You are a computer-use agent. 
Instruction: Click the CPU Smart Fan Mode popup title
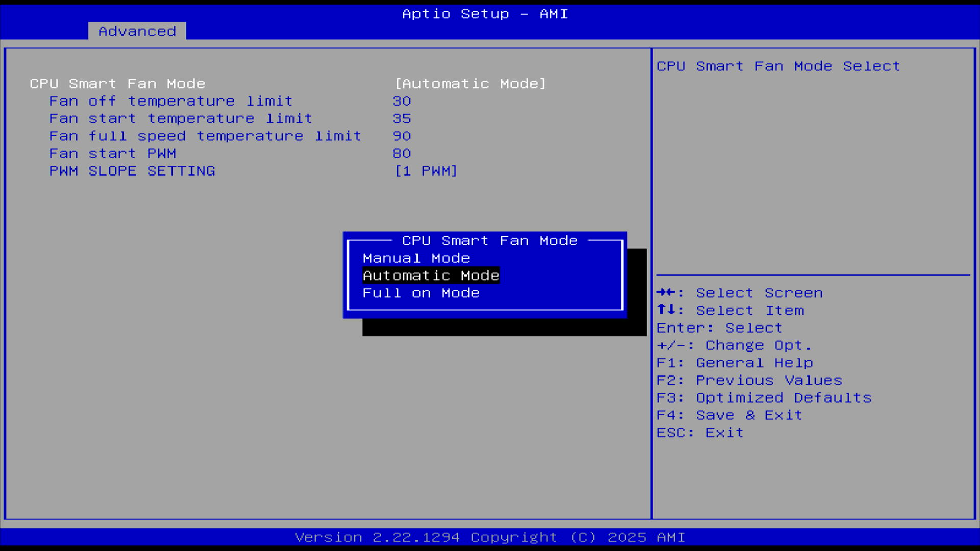click(x=489, y=241)
